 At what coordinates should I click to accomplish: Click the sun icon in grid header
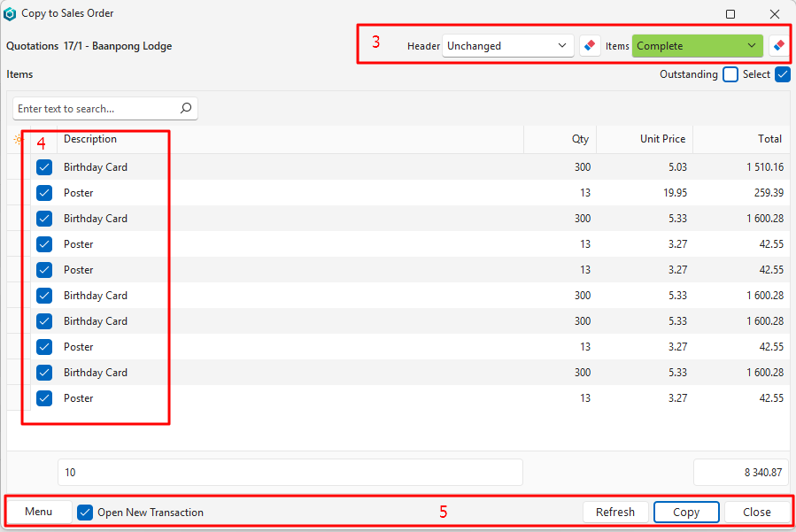point(18,139)
